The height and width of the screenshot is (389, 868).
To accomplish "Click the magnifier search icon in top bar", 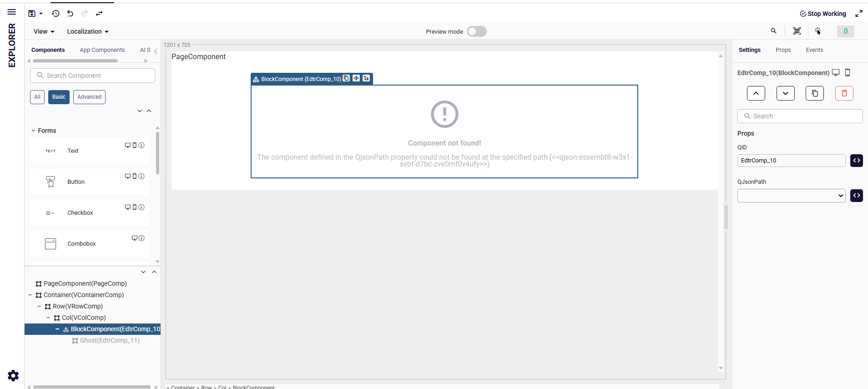I will click(773, 31).
